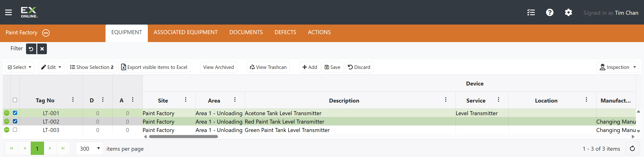
Task: Open settings gear icon
Action: click(568, 12)
